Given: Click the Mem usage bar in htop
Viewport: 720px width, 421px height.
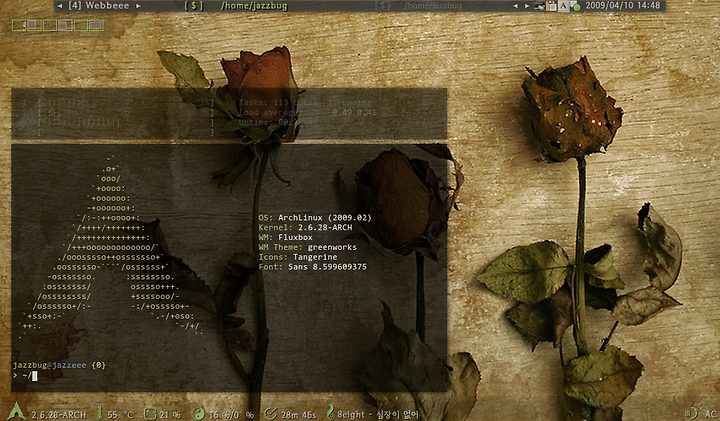Looking at the screenshot, I should 118,123.
